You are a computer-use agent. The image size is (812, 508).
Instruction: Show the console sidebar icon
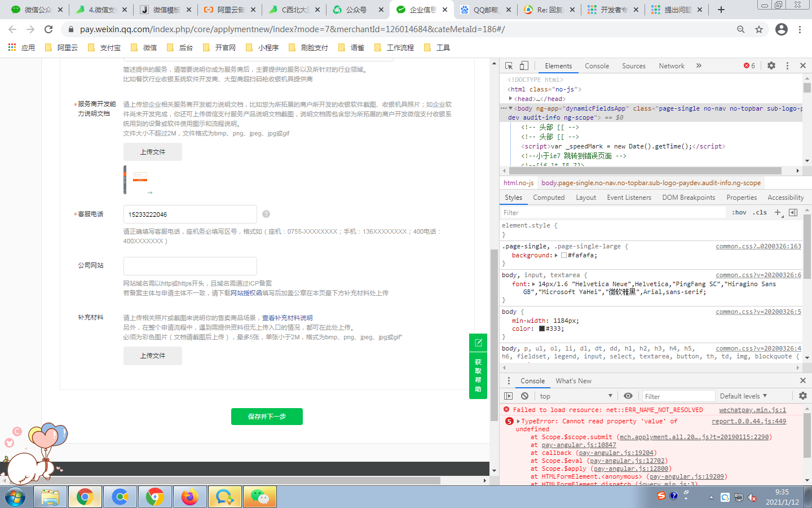click(x=508, y=396)
